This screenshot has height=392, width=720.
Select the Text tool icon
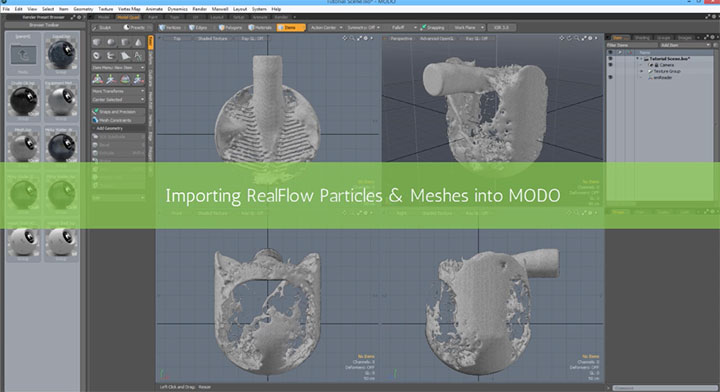pyautogui.click(x=138, y=56)
